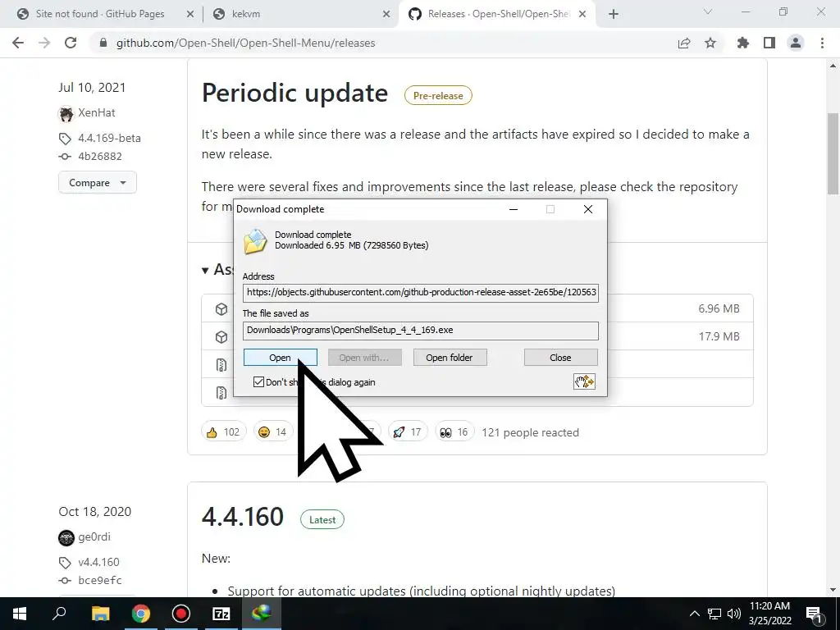840x630 pixels.
Task: Click the file saved as path field
Action: pyautogui.click(x=421, y=331)
